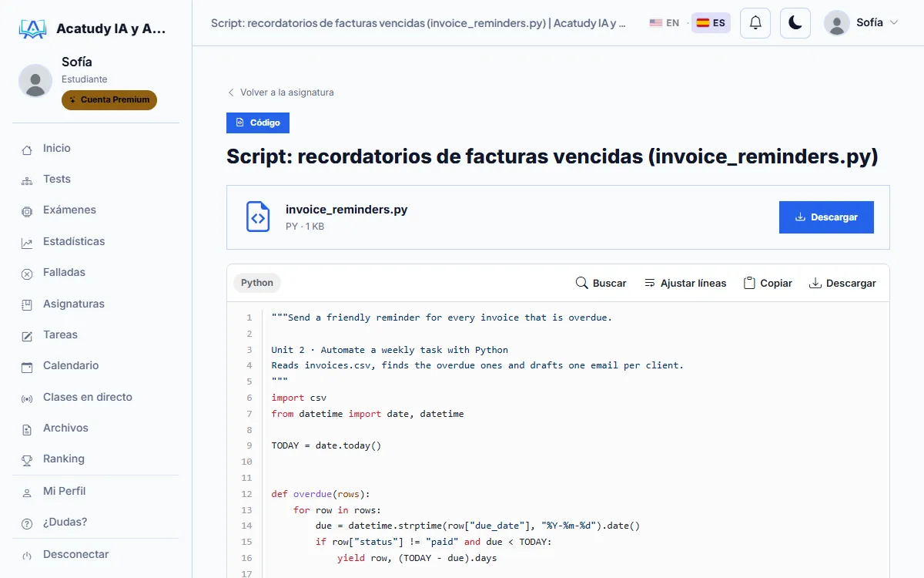The image size is (924, 578).
Task: Click the Cuenta Premium badge
Action: pos(109,100)
